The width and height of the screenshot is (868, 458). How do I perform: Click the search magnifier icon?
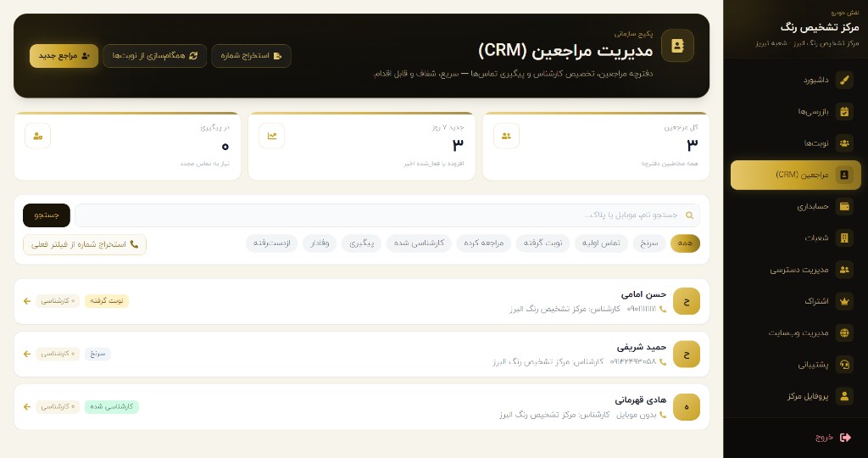[x=689, y=215]
